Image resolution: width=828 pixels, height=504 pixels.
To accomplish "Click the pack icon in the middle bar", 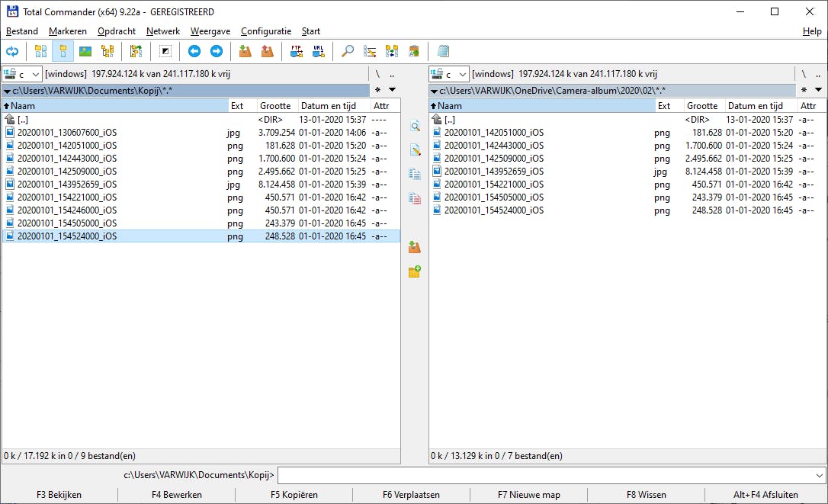I will click(415, 247).
